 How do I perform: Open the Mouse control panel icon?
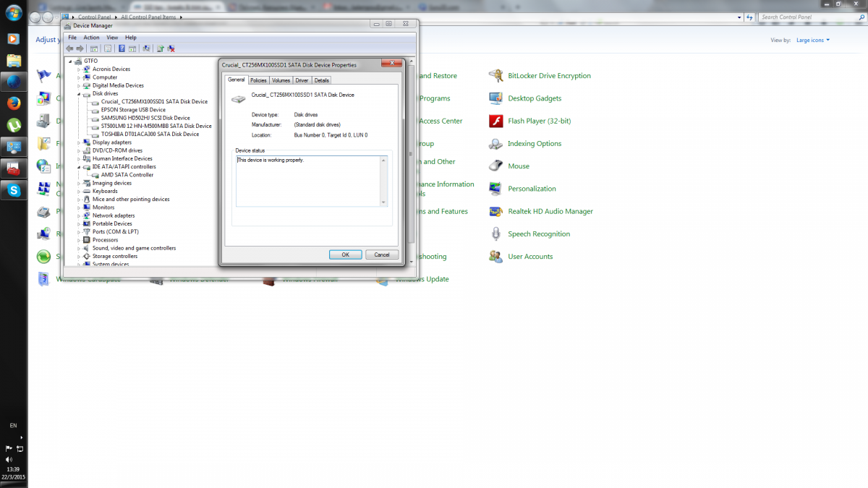coord(495,166)
